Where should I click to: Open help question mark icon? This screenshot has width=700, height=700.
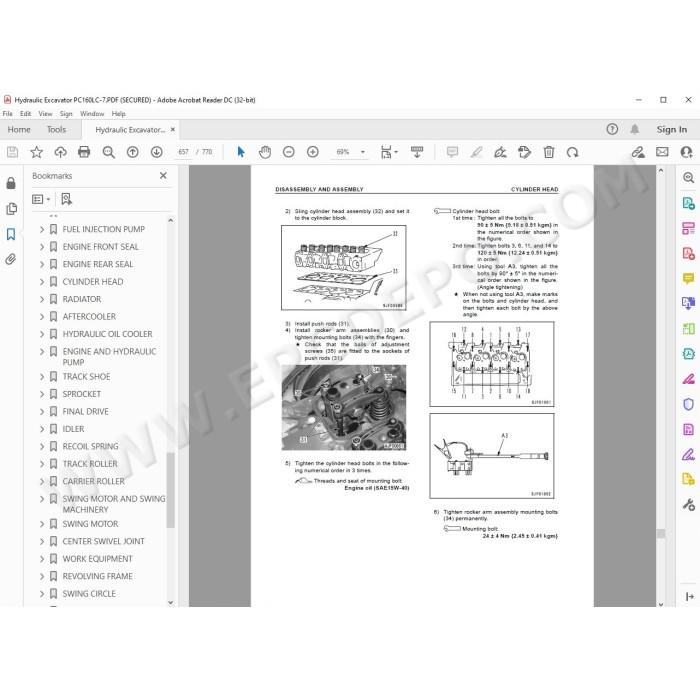612,129
